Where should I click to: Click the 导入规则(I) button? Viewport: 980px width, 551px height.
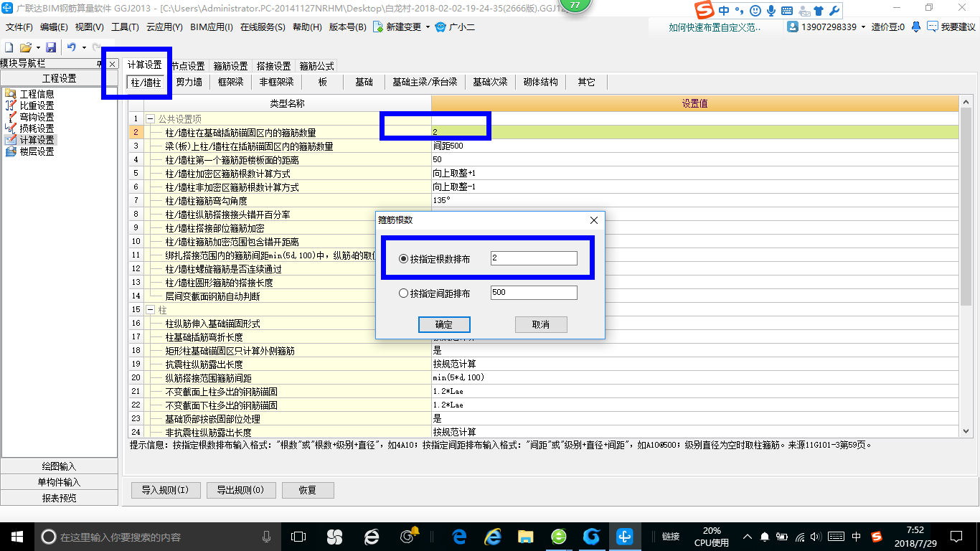pyautogui.click(x=165, y=490)
